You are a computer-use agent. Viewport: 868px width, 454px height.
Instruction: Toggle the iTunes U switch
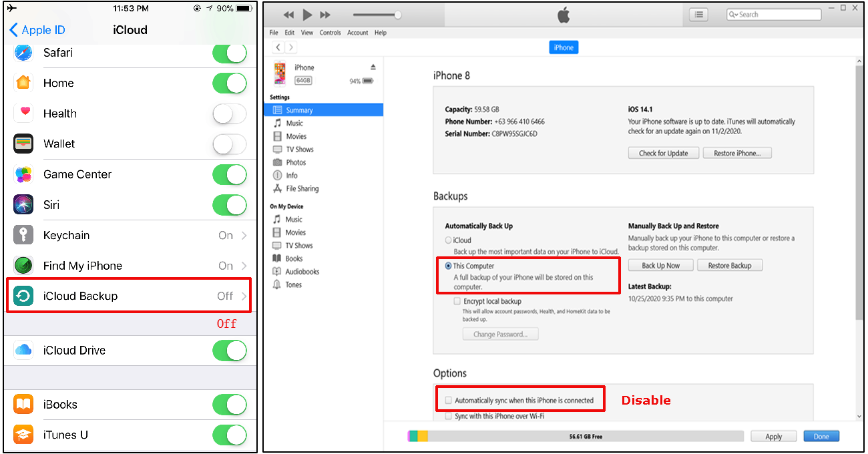[230, 435]
